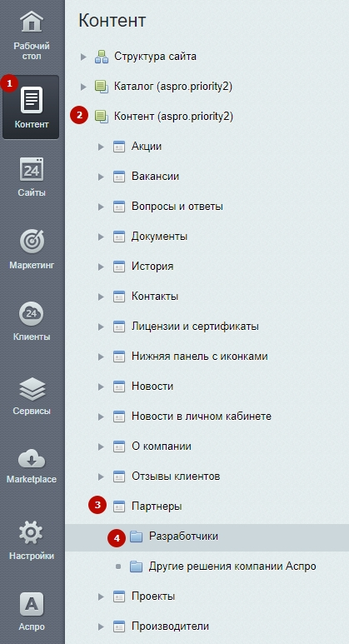Select the Контент sidebar icon
The width and height of the screenshot is (349, 644).
pyautogui.click(x=31, y=100)
